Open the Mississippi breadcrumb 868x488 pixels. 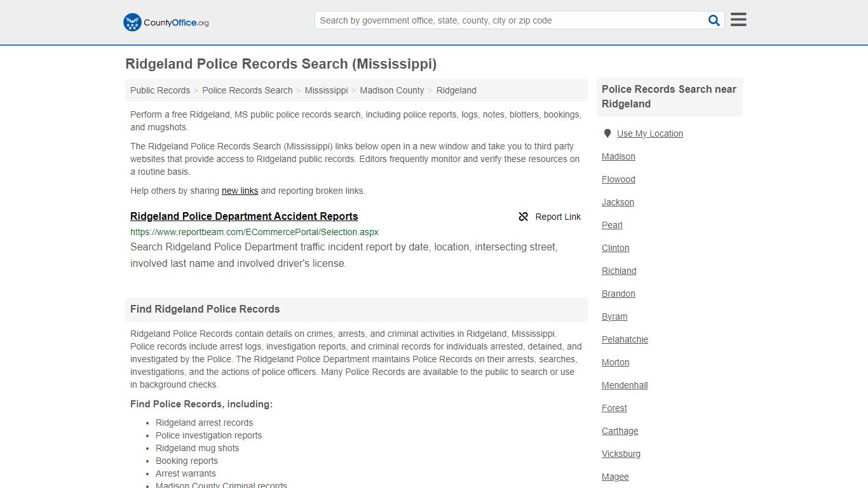(326, 90)
